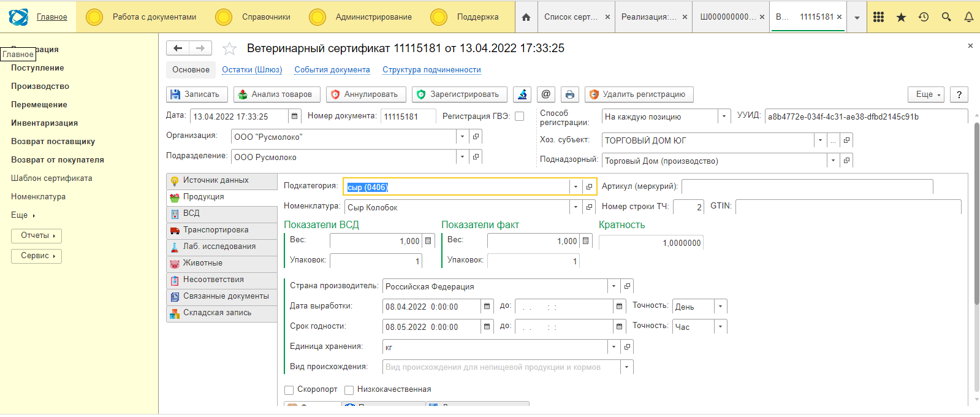Open favorites star in top bar
This screenshot has width=980, height=417.
tap(901, 17)
